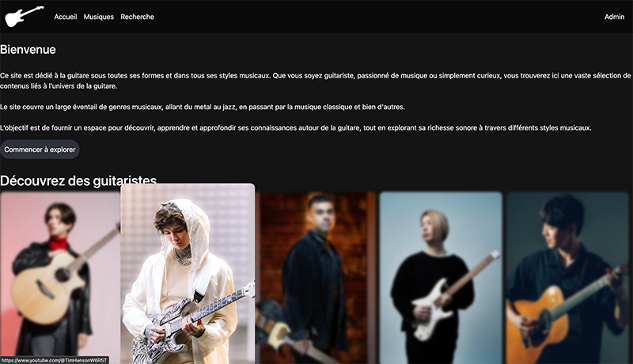
Task: Click paragraph starting 'L'objectif est de fournir'
Action: 295,128
